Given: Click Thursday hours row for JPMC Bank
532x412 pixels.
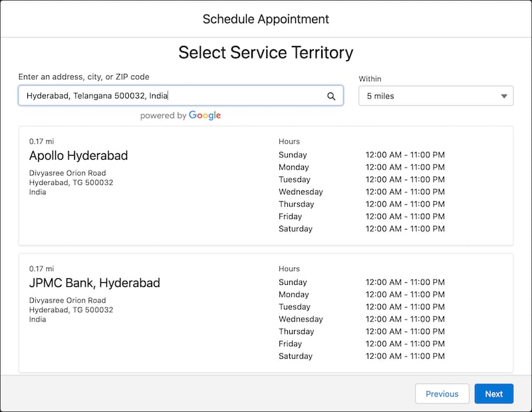Looking at the screenshot, I should click(362, 331).
